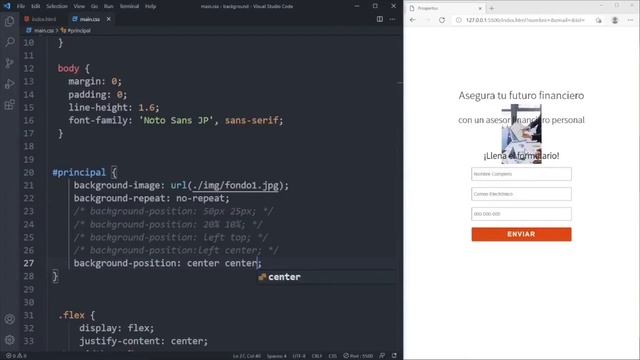The image size is (640, 360).
Task: Click line number 27 in gutter
Action: click(29, 263)
